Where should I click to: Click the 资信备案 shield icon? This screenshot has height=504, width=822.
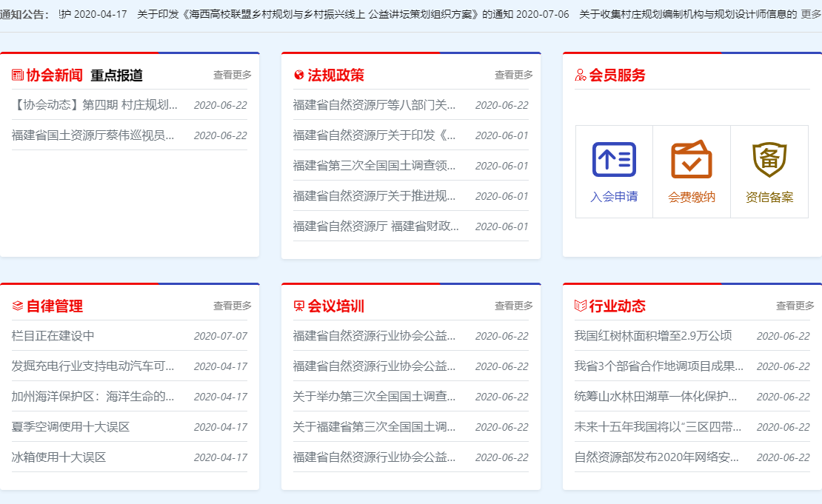click(x=769, y=160)
